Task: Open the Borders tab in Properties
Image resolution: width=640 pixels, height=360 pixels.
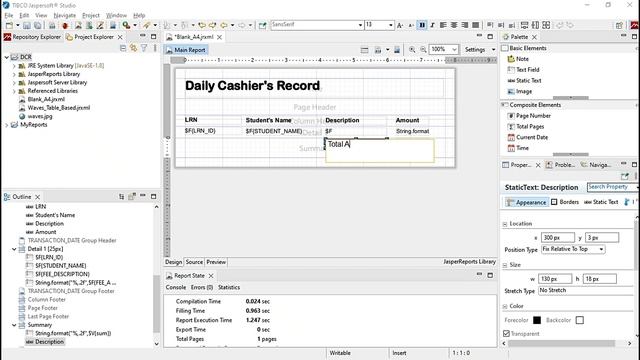Action: coord(565,202)
